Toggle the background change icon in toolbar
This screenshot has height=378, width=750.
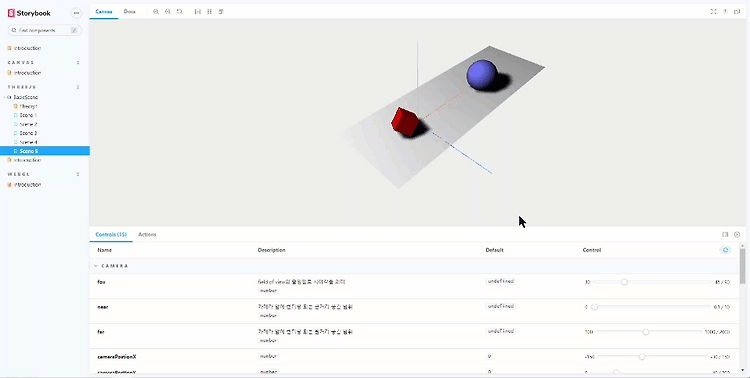(198, 11)
